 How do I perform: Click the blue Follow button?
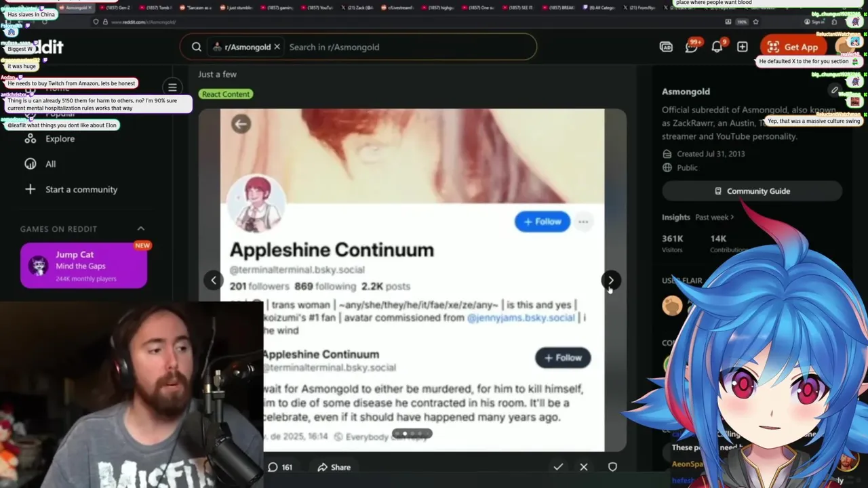[x=542, y=222]
